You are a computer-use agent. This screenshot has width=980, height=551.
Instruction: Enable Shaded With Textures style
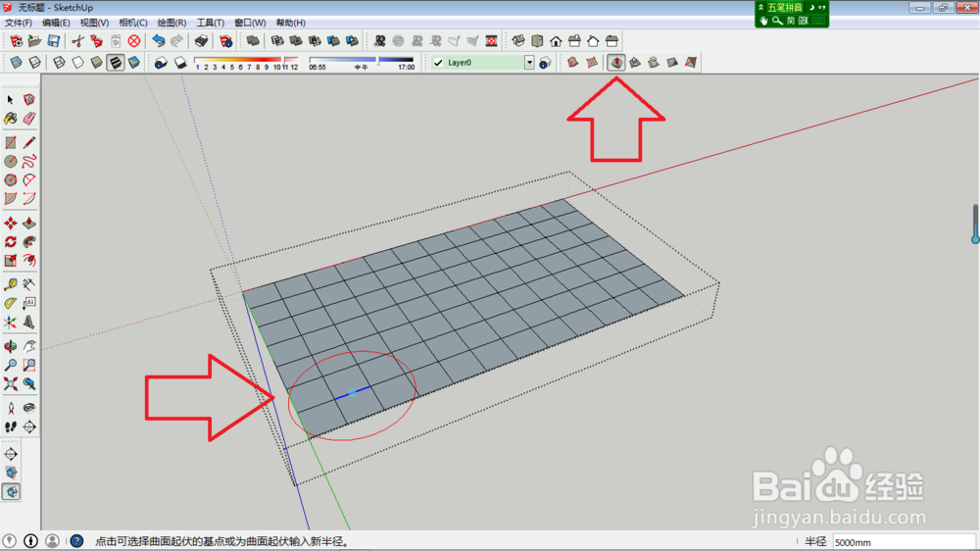[115, 63]
